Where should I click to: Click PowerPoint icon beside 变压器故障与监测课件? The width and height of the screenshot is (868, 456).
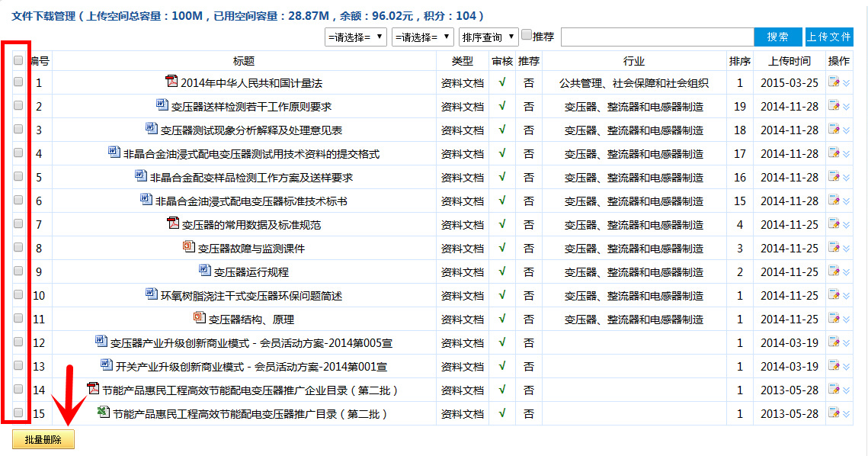189,247
